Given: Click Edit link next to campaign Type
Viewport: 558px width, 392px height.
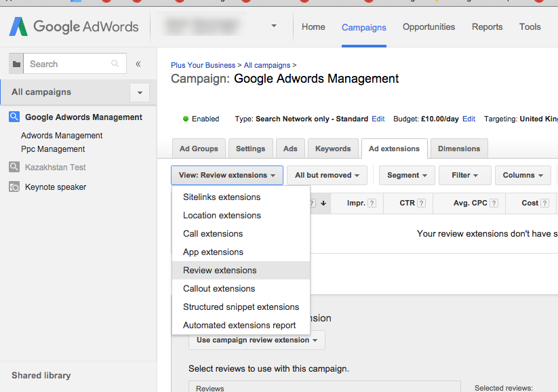Looking at the screenshot, I should point(378,119).
